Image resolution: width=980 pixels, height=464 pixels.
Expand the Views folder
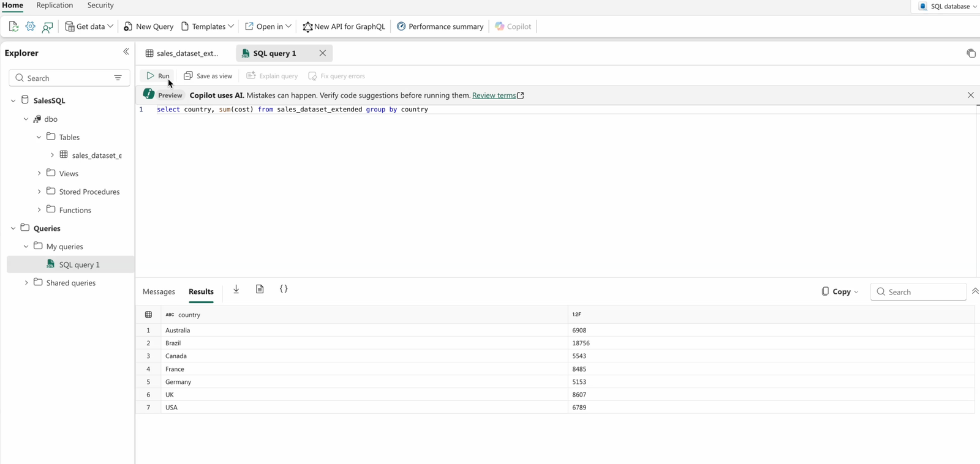[x=39, y=173]
